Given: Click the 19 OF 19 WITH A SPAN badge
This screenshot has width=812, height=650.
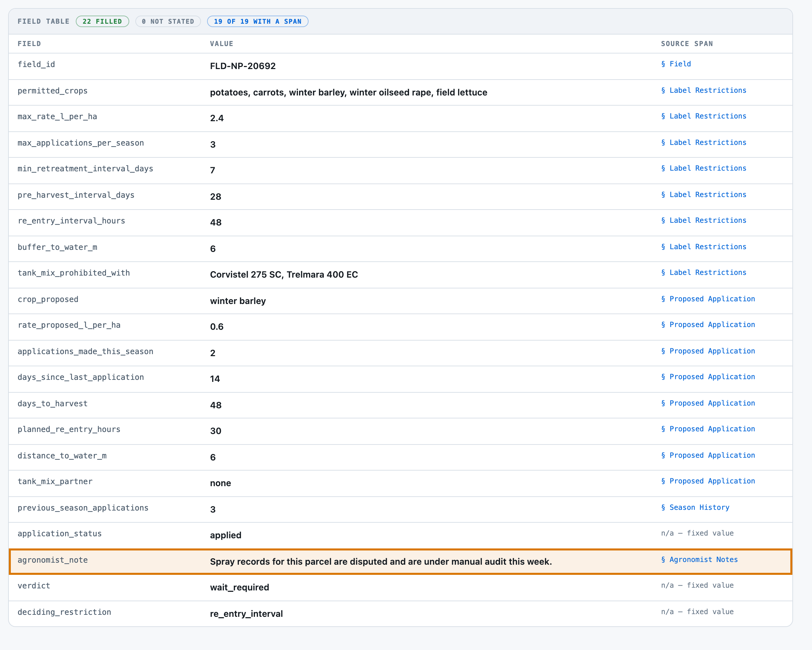Looking at the screenshot, I should tap(257, 21).
